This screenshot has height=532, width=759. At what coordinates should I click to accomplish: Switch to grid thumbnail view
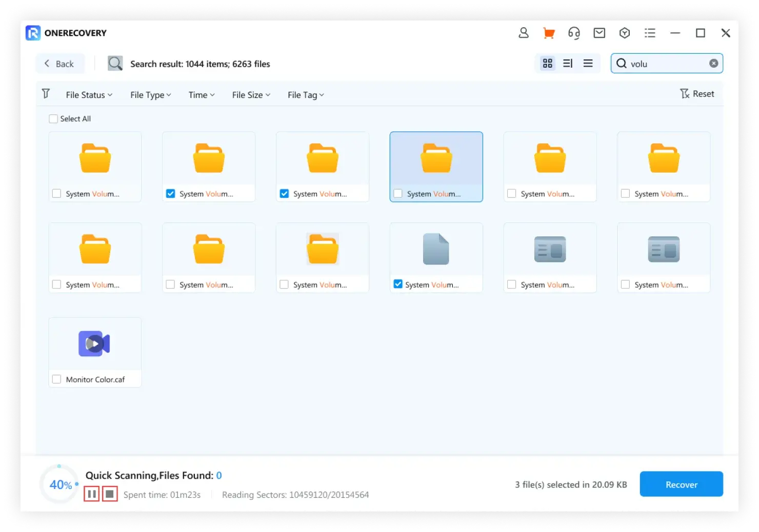tap(548, 64)
